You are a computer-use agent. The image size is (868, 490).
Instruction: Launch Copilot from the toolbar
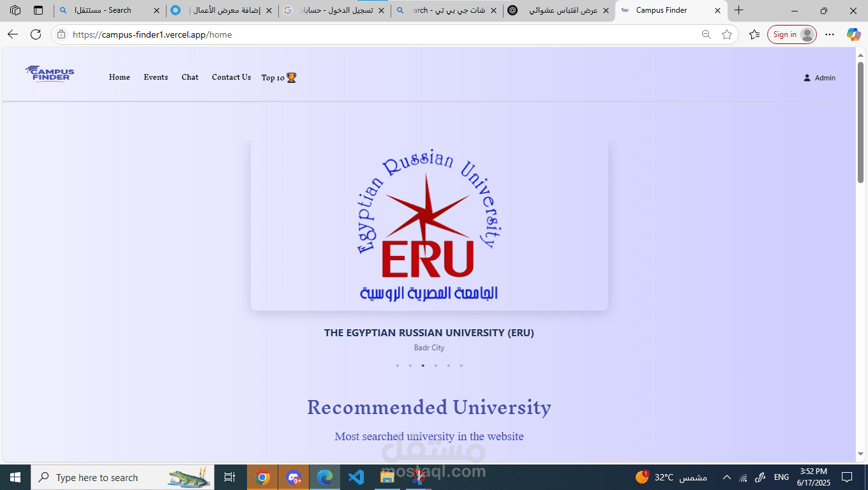pos(853,34)
